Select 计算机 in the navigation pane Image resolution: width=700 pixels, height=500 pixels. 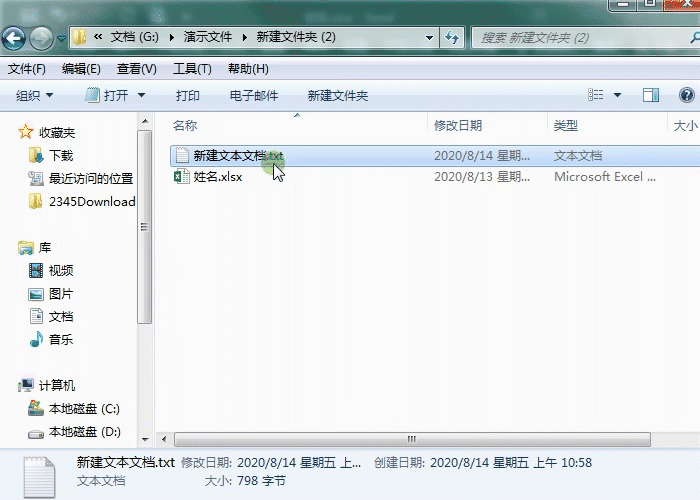pyautogui.click(x=57, y=385)
